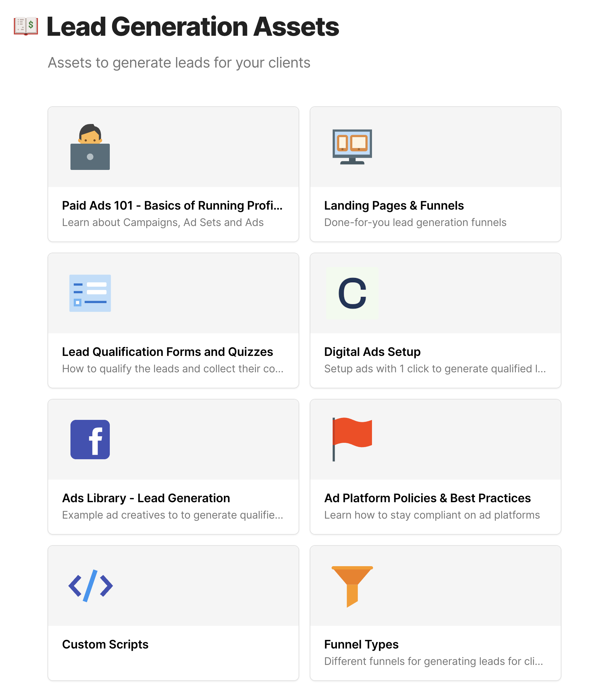Click the orange funnel icon on Funnel Types
This screenshot has height=700, width=605.
pos(352,587)
